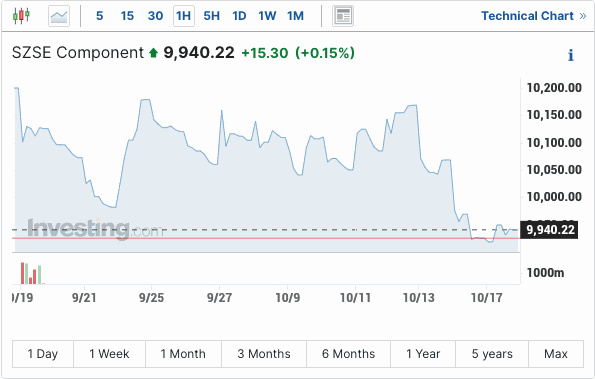Open the Technical Chart link
Image resolution: width=595 pixels, height=379 pixels.
533,16
